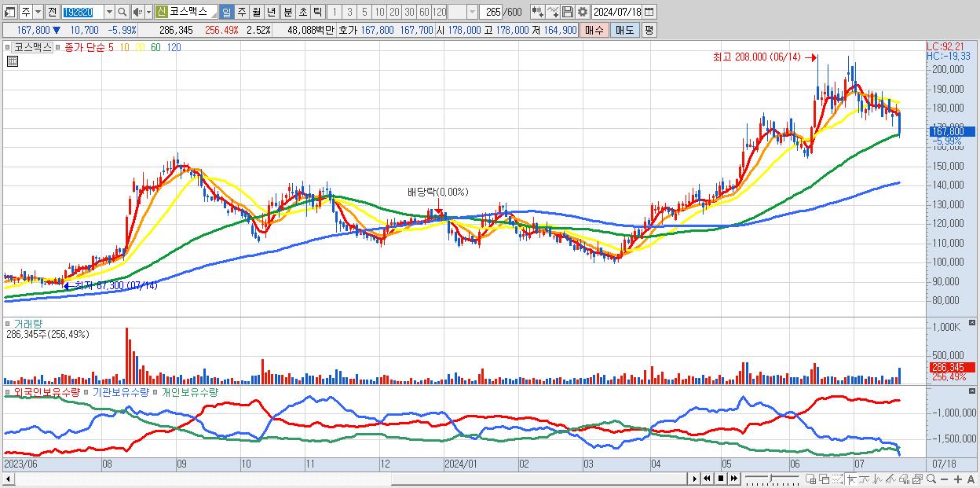This screenshot has width=980, height=488.
Task: Click the play arrow button beside the scrollbar
Action: (x=694, y=479)
